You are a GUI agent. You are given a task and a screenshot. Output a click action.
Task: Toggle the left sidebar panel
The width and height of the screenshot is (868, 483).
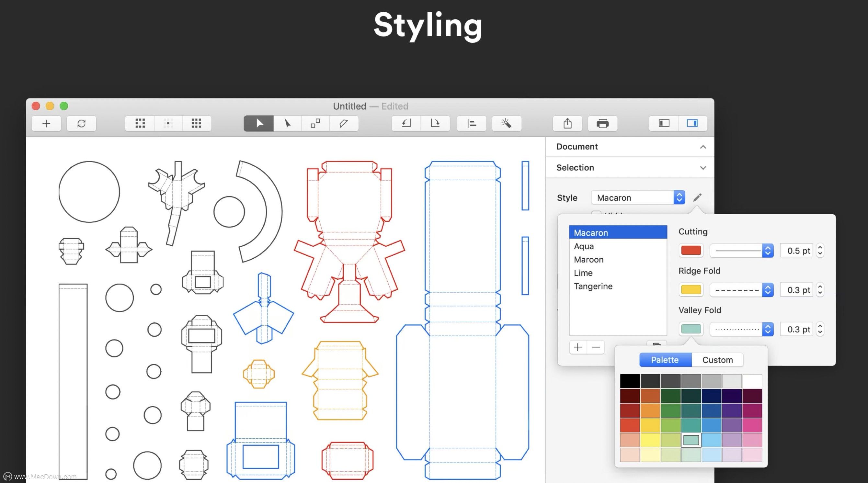(664, 124)
